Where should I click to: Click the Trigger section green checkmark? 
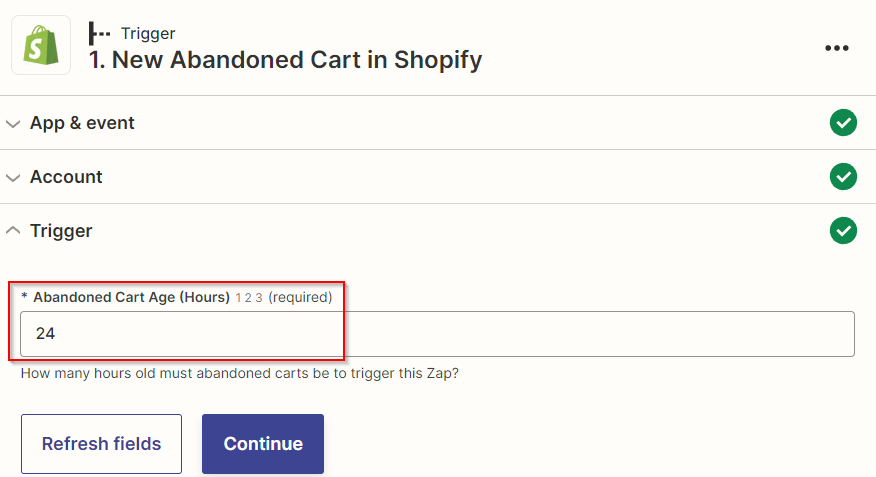click(x=843, y=231)
